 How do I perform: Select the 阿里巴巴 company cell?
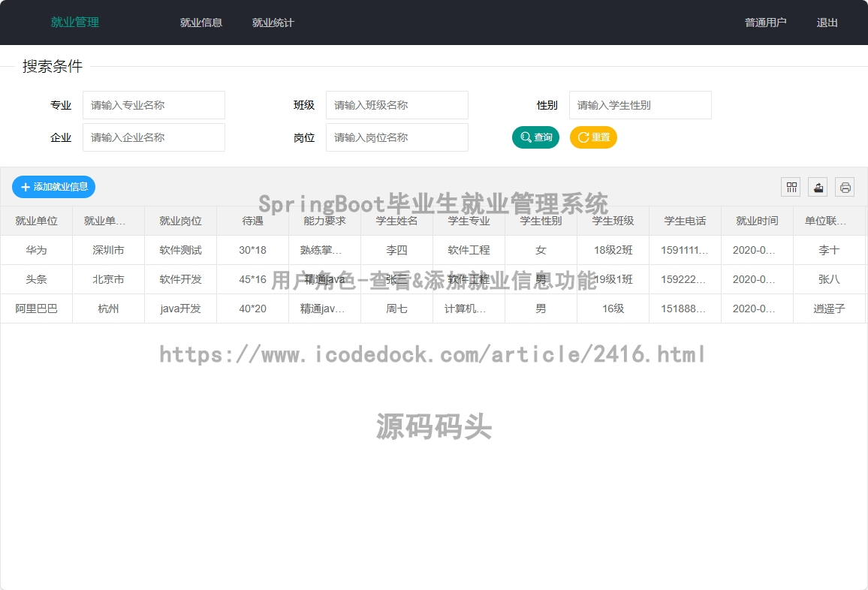click(37, 309)
